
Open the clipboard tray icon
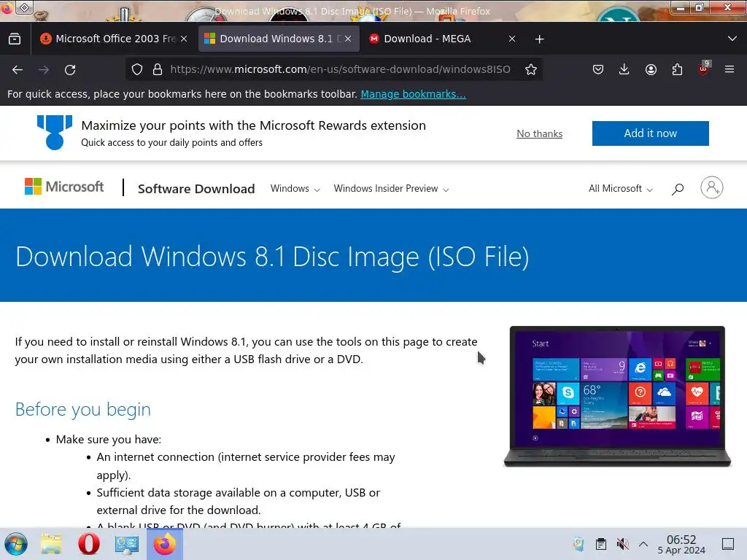(x=601, y=544)
